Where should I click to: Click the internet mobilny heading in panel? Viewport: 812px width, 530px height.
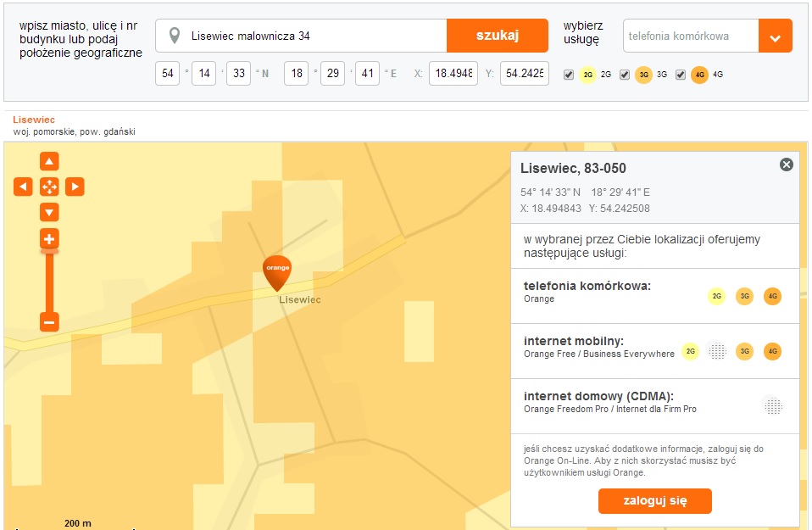574,341
